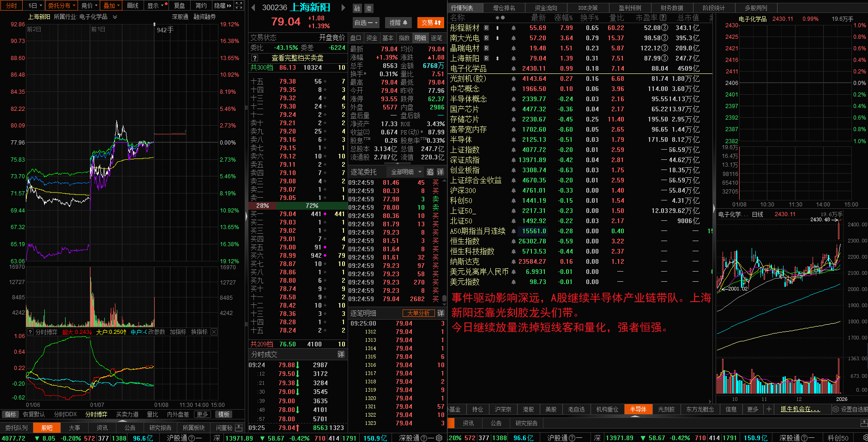The width and height of the screenshot is (868, 442).
Task: Expand the 所属行业 chevron
Action: pos(115,17)
